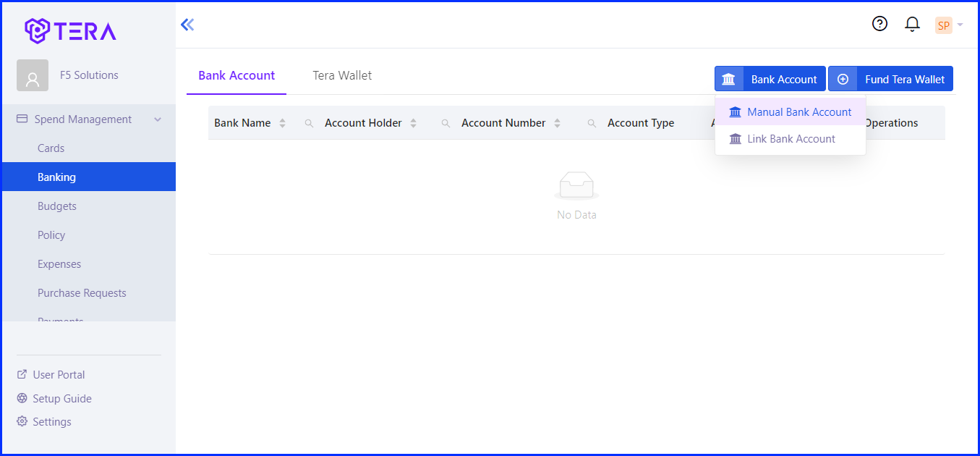Collapse the sidebar with the double-chevron icon
Viewport: 980px width, 456px height.
pyautogui.click(x=187, y=25)
